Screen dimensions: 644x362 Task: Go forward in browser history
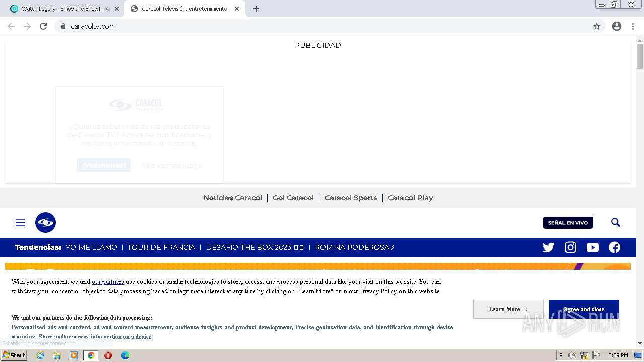click(x=27, y=26)
